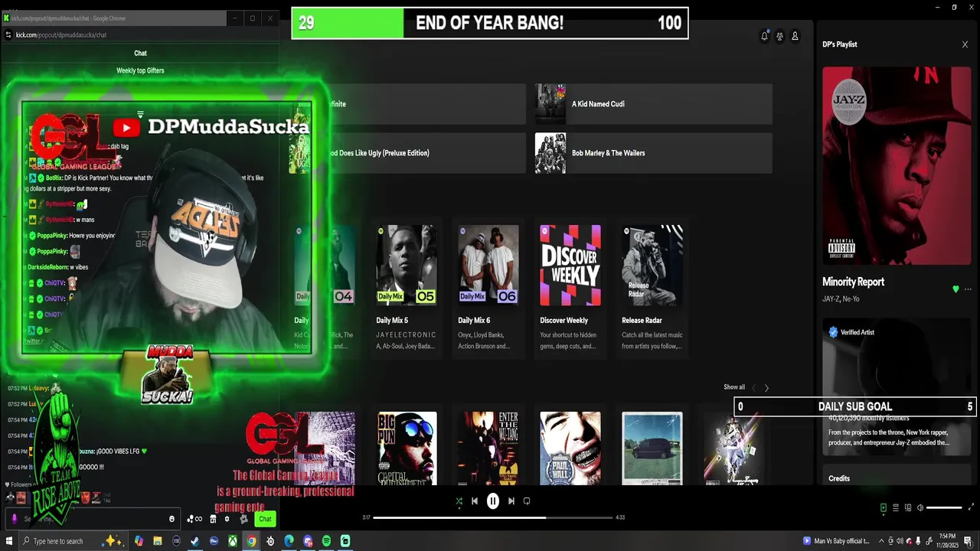The width and height of the screenshot is (980, 551).
Task: Open God Does Like Ugly (Preluxe Edition) tile
Action: pos(407,153)
